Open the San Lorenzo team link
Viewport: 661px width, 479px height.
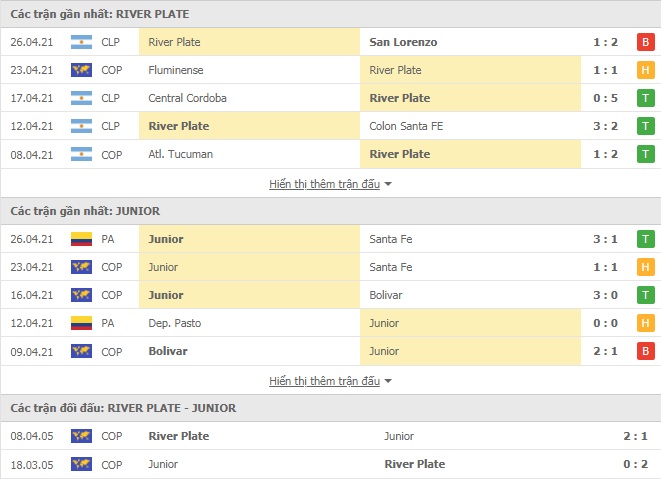pos(403,42)
